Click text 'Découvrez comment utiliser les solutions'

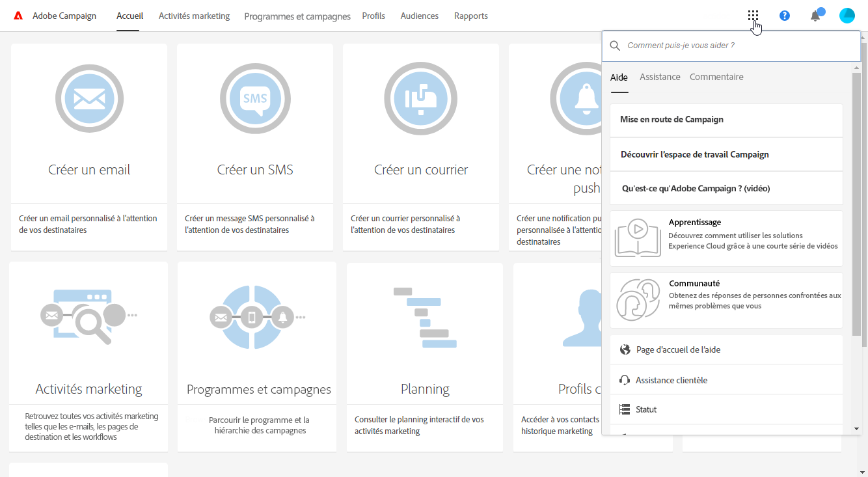click(x=735, y=236)
